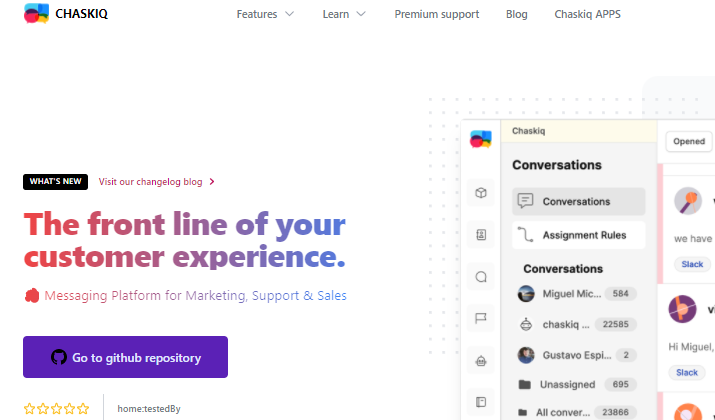Open the bot sidebar icon

[481, 361]
